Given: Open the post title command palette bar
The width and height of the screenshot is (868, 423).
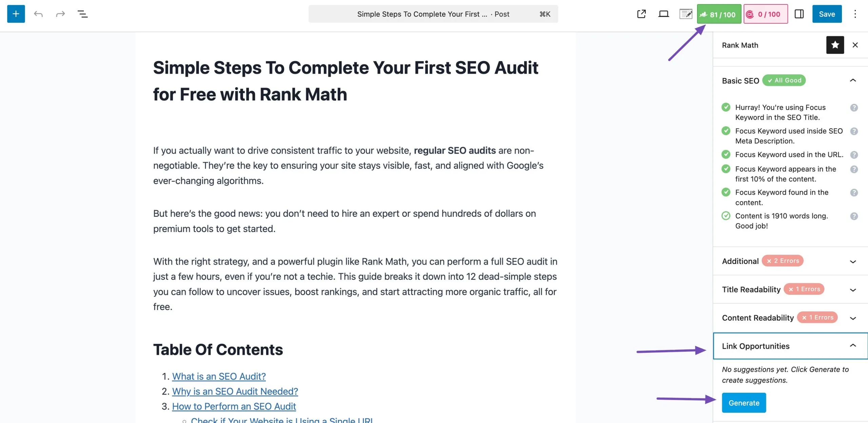Looking at the screenshot, I should (433, 14).
